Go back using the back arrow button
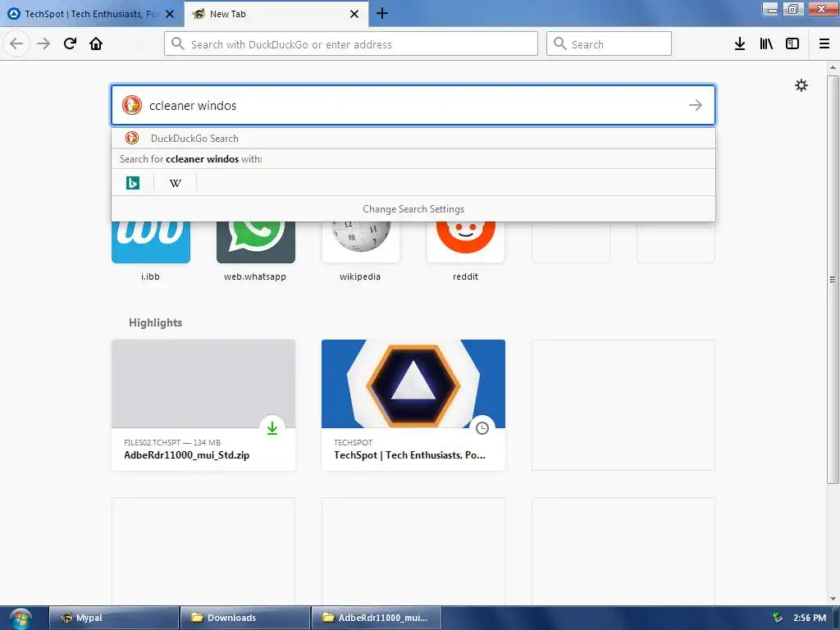Image resolution: width=840 pixels, height=630 pixels. pos(16,43)
